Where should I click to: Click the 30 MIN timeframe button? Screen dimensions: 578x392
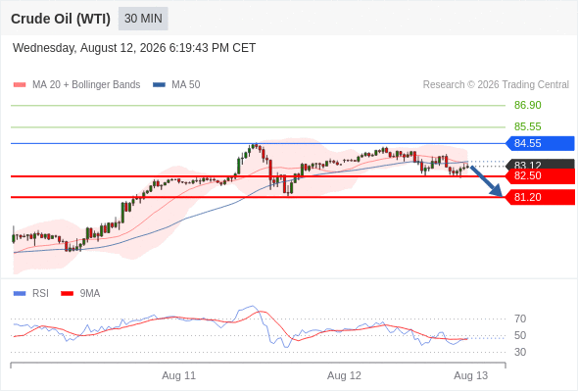pos(143,19)
